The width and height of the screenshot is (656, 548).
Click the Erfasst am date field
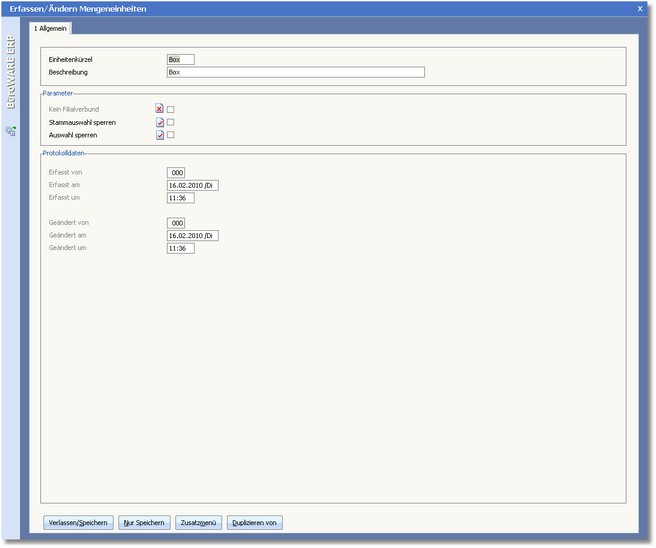[193, 185]
